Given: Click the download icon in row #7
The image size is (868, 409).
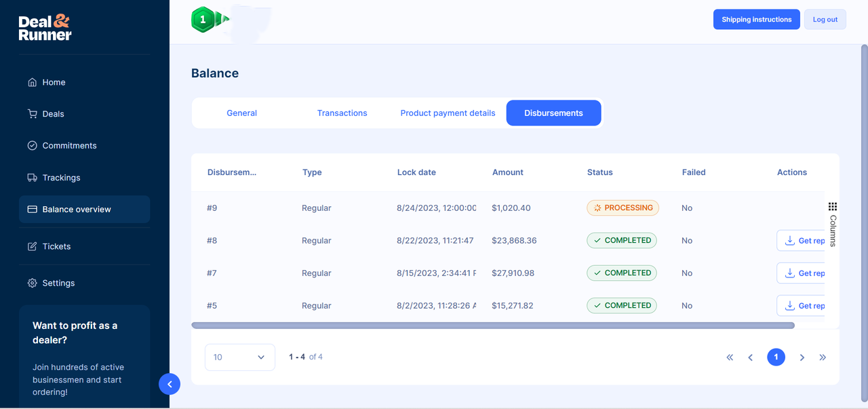Looking at the screenshot, I should click(789, 273).
